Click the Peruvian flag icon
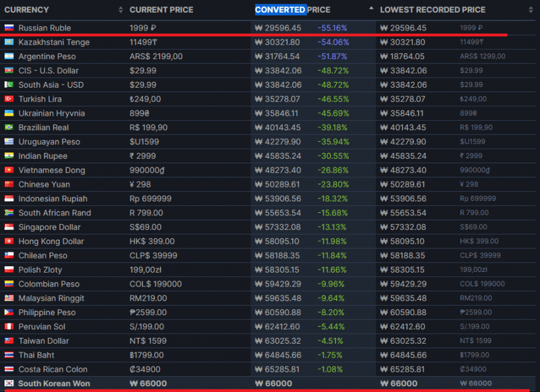Screen dimensions: 540x392 (9, 327)
